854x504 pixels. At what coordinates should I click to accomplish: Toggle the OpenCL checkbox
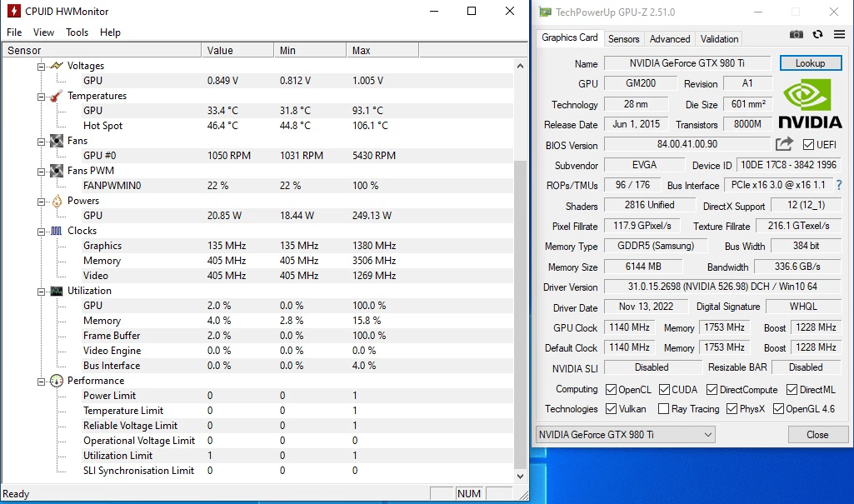[x=611, y=390]
